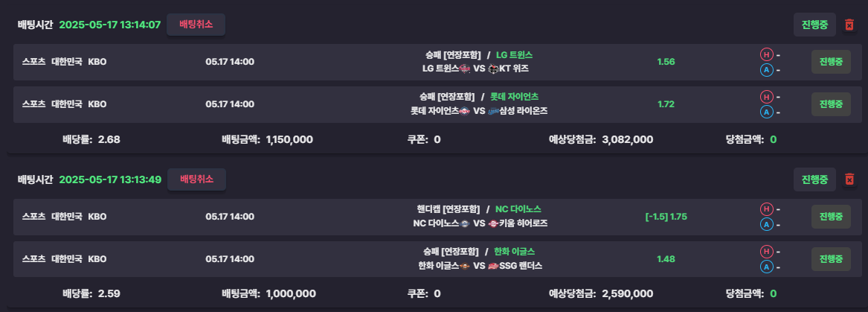868x312 pixels.
Task: Click the 롯데 자이언츠 VS 삼성 라이온즈 match row
Action: coord(437,104)
